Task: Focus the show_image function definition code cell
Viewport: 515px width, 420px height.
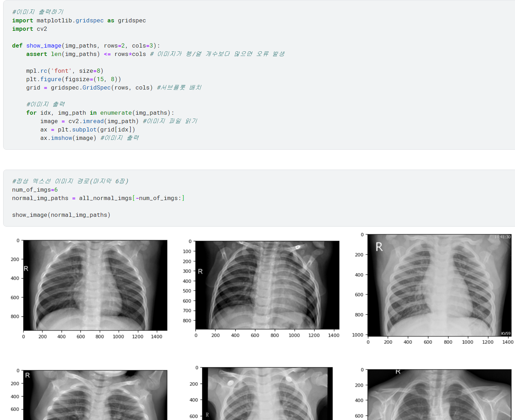Action: [x=259, y=75]
